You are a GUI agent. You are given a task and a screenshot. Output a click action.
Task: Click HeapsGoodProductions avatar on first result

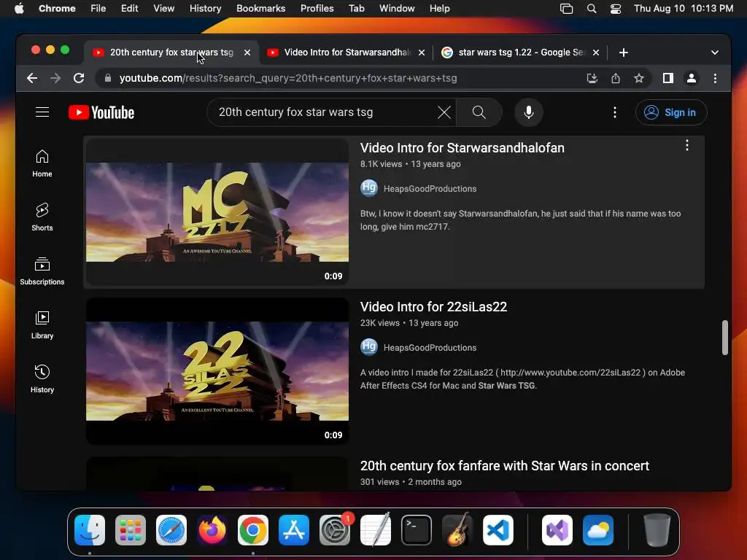(x=369, y=188)
